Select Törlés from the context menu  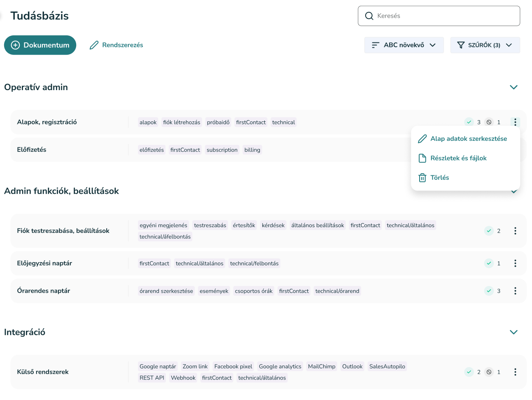point(439,178)
